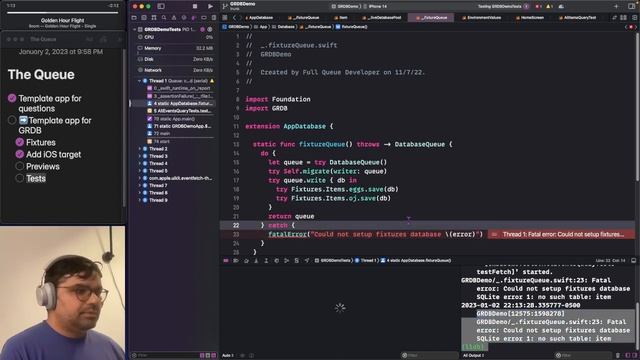Click the red error count indicator
The width and height of the screenshot is (640, 360).
pyautogui.click(x=539, y=6)
